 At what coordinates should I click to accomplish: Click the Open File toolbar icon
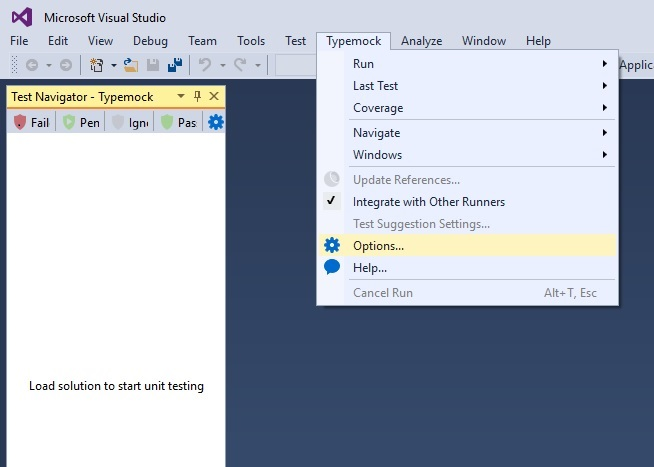(131, 65)
